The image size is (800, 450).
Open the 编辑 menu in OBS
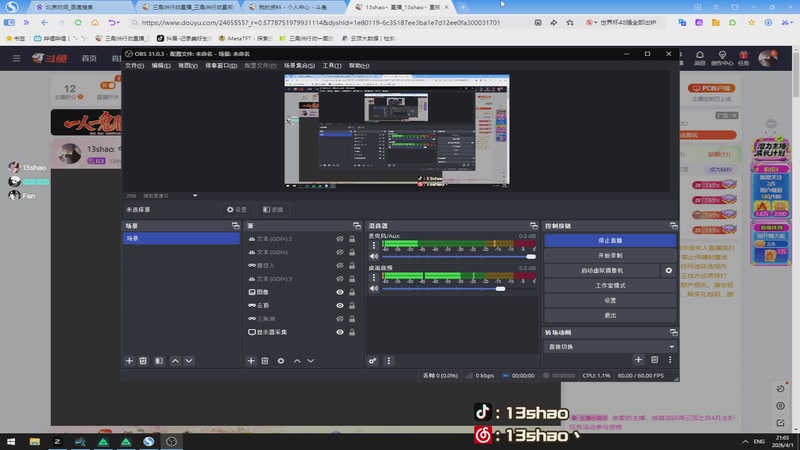tap(161, 65)
